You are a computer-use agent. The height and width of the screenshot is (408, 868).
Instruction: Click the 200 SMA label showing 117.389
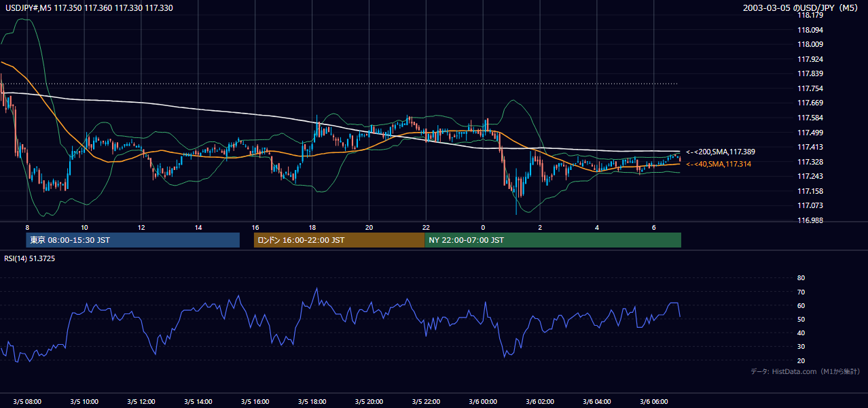(x=721, y=152)
